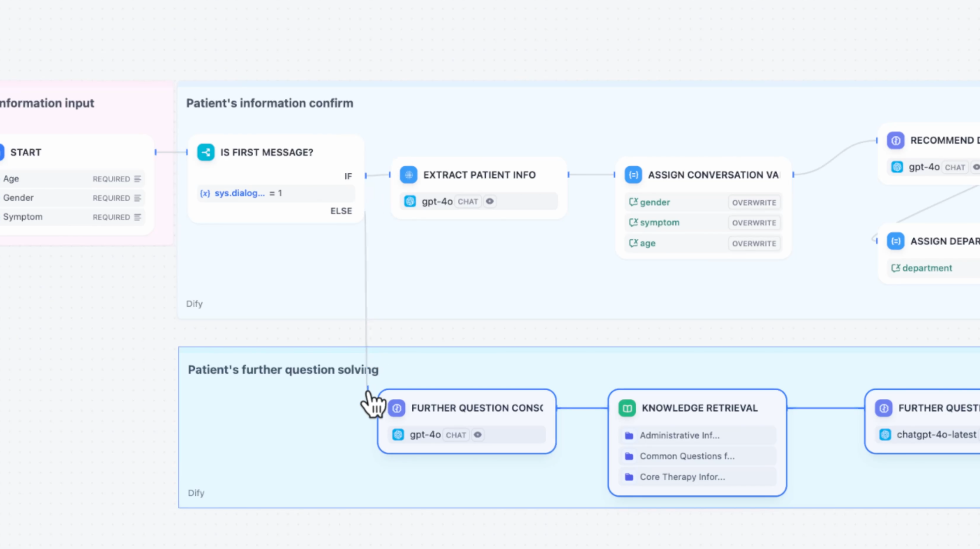980x549 pixels.
Task: Click the Extract Patient Info node icon
Action: 408,175
